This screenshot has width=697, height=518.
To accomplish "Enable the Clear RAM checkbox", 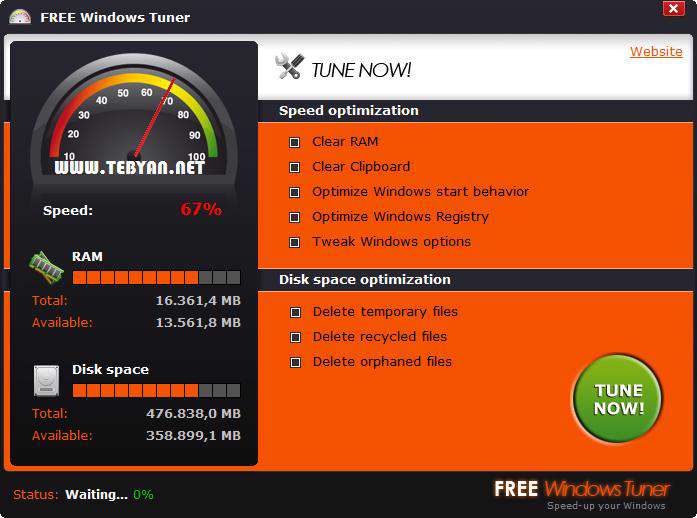I will coord(294,142).
